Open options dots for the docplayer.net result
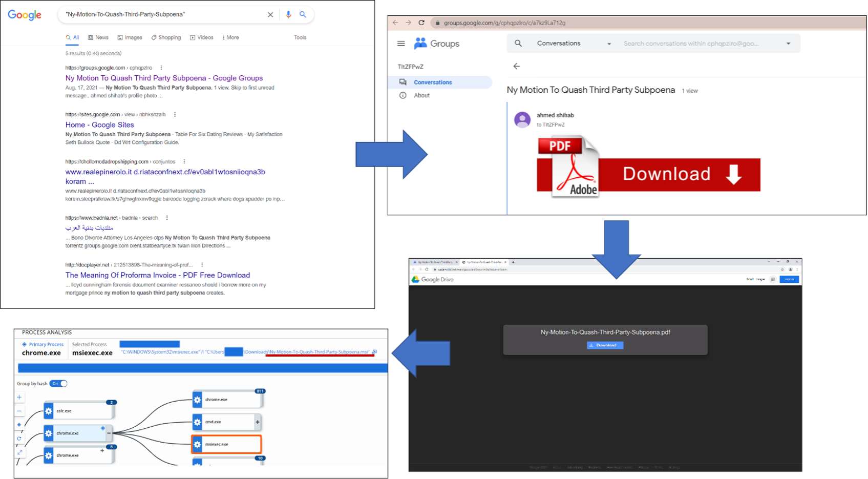Viewport: 868px width, 479px height. click(x=202, y=265)
